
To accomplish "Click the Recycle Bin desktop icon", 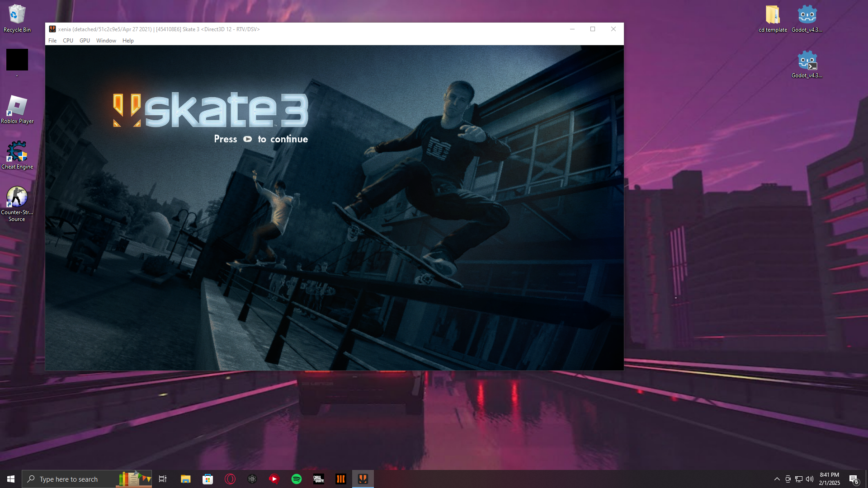I will coord(17,18).
